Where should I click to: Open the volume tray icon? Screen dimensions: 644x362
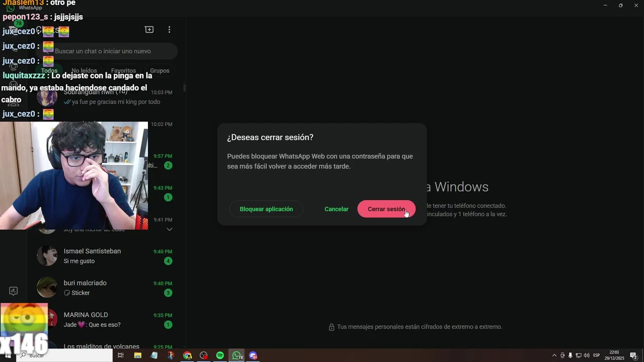point(586,355)
